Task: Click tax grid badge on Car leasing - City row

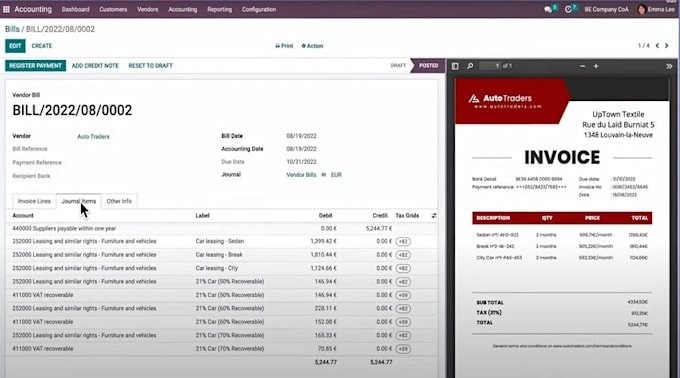Action: [403, 268]
